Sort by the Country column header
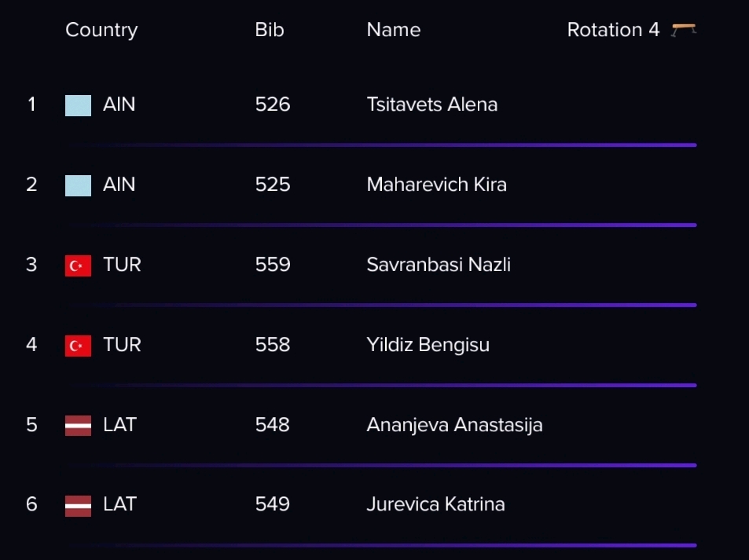Image resolution: width=749 pixels, height=560 pixels. click(x=101, y=30)
